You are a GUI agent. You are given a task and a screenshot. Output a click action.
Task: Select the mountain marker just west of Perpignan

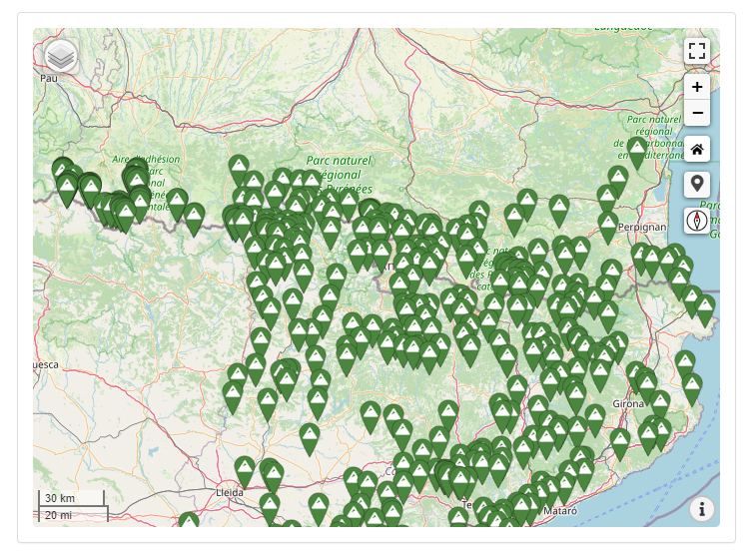608,226
